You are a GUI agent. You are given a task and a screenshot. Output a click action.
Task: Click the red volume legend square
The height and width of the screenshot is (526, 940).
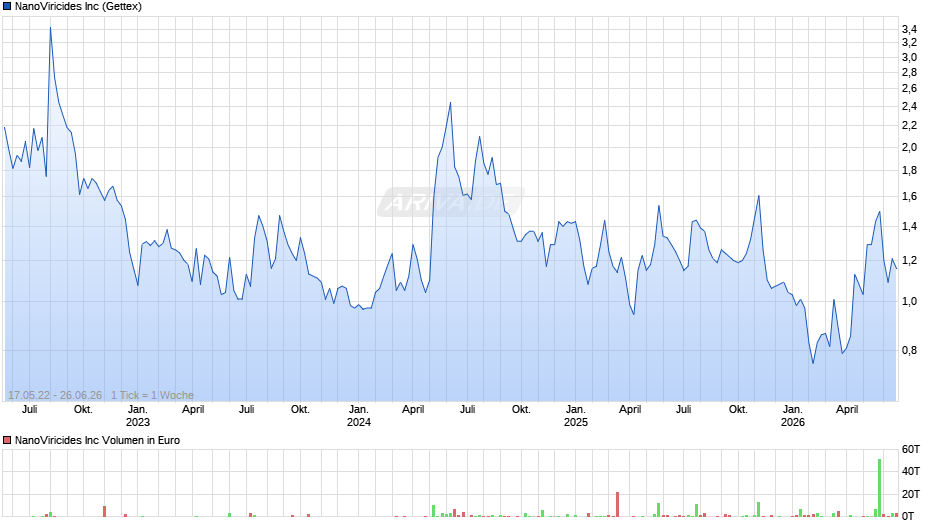[x=7, y=440]
